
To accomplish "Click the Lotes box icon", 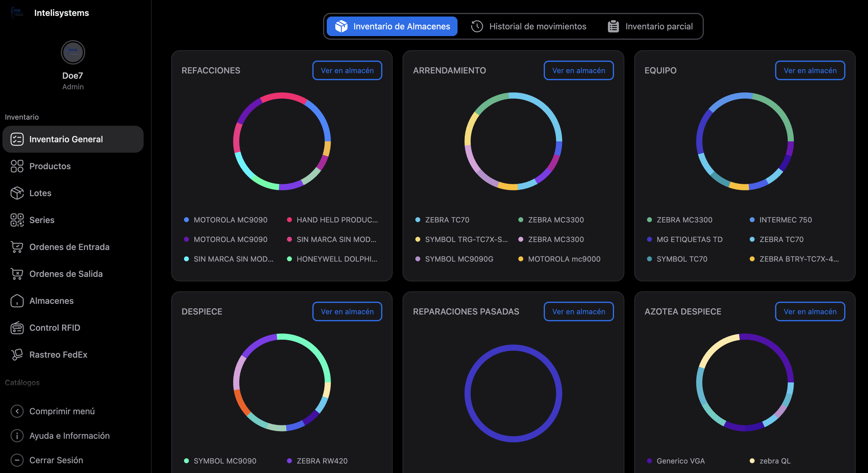I will coord(17,193).
